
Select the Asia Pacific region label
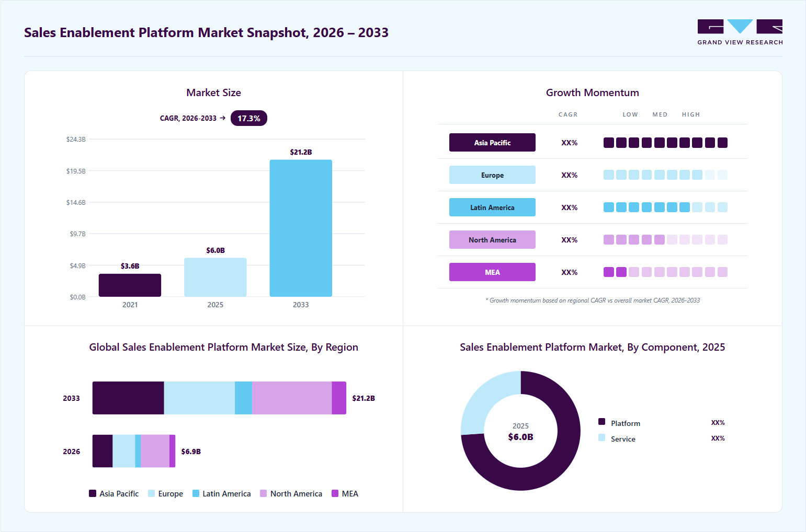pyautogui.click(x=492, y=143)
